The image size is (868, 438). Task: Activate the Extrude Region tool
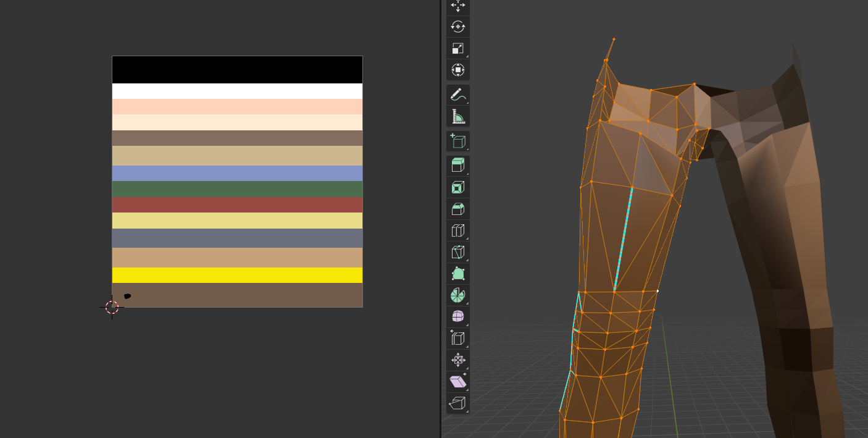[x=457, y=166]
